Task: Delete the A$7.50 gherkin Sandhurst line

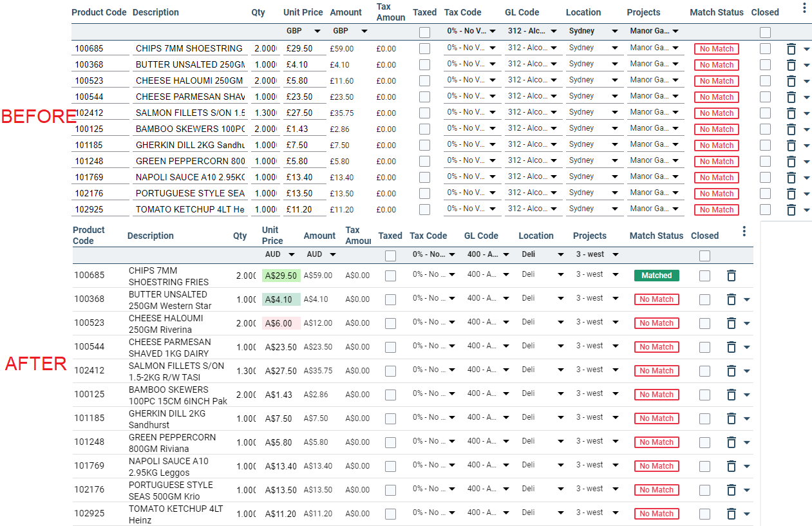Action: click(x=732, y=418)
